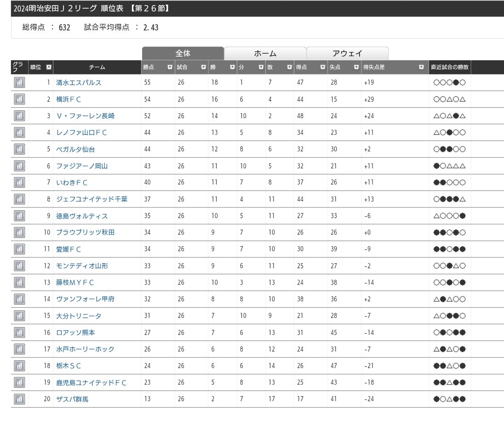
Task: Open graph icon beside ザスパ群馬
Action: [x=19, y=399]
